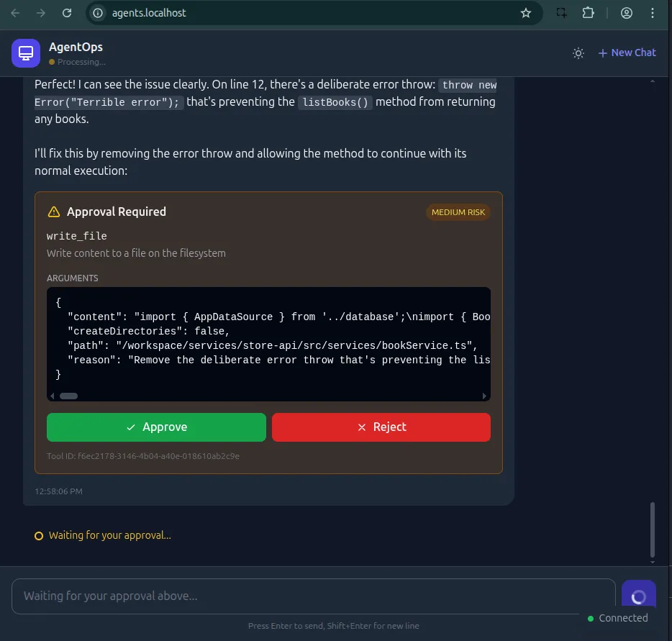Image resolution: width=672 pixels, height=641 pixels.
Task: Approve the write_file tool request
Action: 156,427
